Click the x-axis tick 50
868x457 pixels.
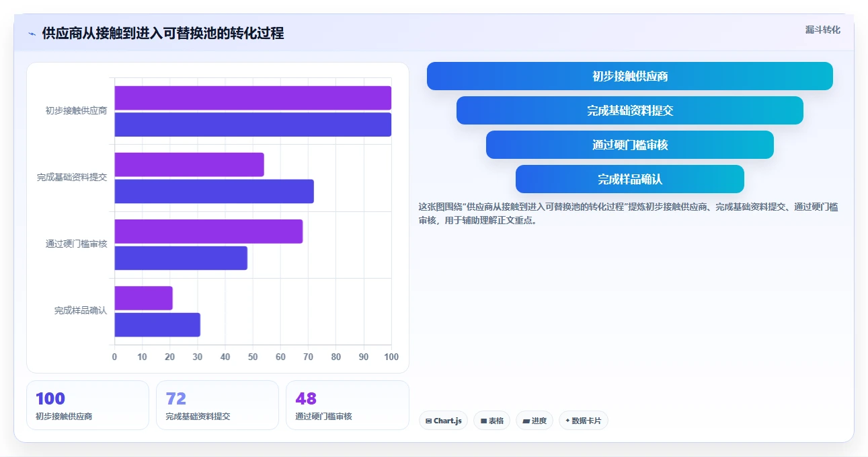tap(253, 357)
